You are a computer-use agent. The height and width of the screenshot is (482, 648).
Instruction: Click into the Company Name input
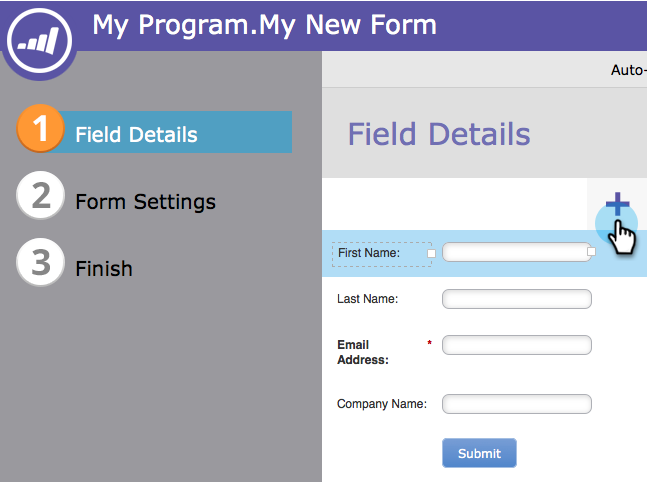click(x=516, y=404)
